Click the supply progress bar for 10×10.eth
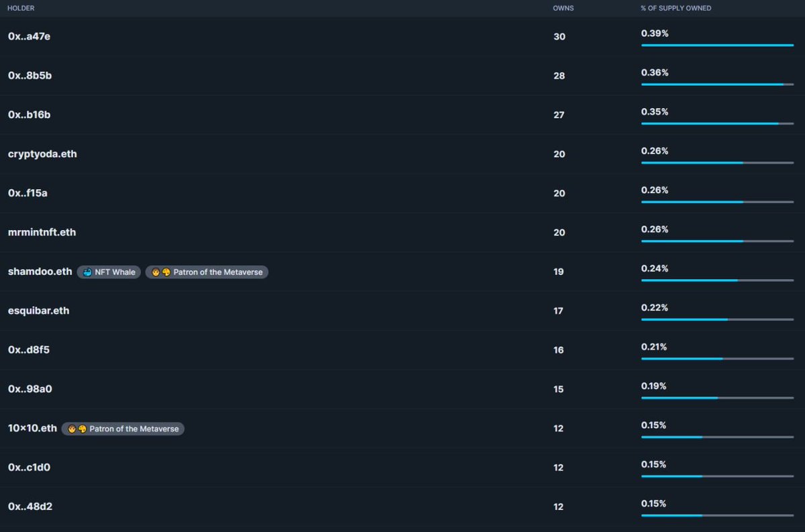This screenshot has height=532, width=805. (717, 437)
